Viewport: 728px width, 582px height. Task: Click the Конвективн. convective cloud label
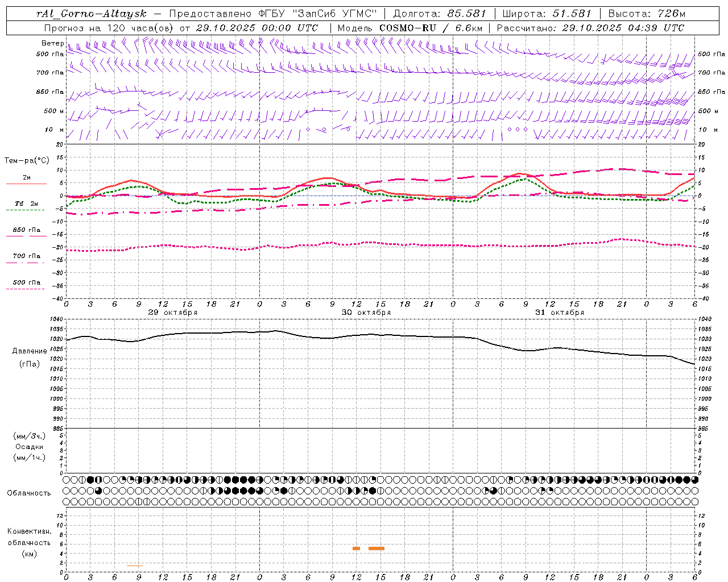[29, 531]
